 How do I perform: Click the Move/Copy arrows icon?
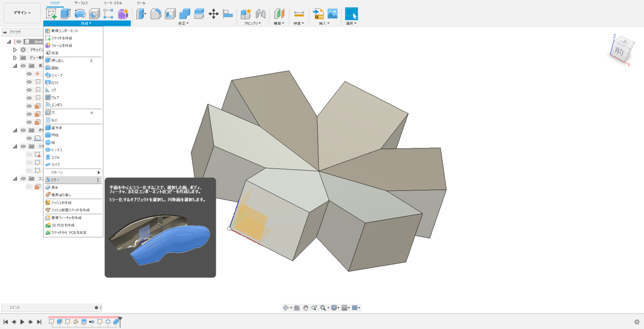pyautogui.click(x=214, y=14)
